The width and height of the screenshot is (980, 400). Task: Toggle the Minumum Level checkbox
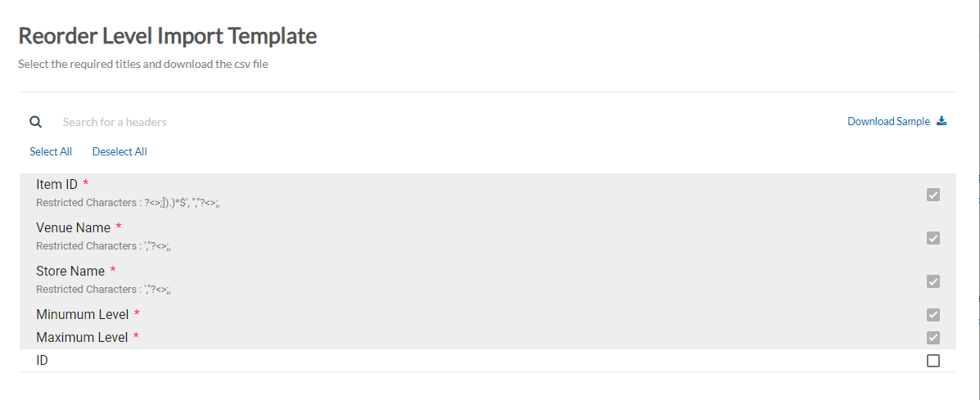point(933,315)
